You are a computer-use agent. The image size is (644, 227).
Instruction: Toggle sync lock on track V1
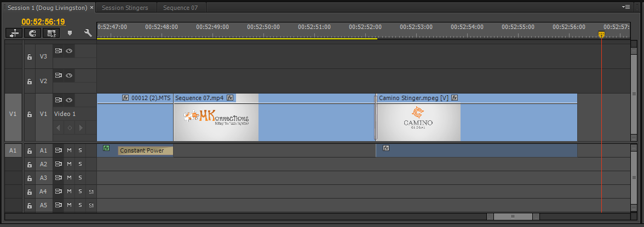[58, 100]
